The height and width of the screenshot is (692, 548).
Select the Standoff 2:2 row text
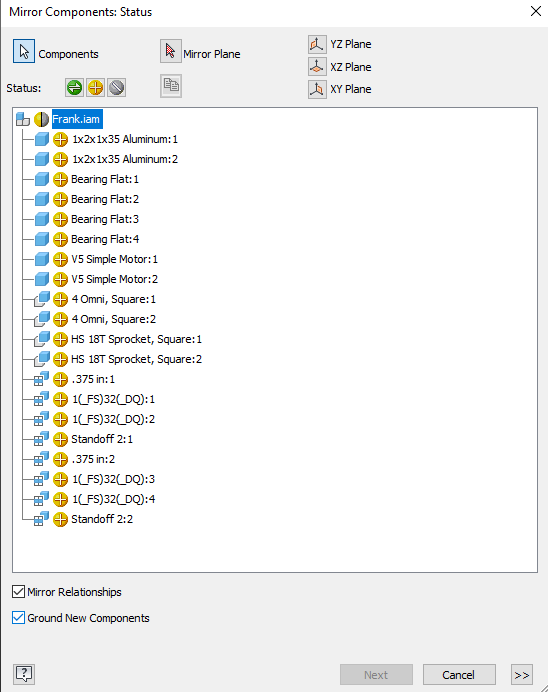coord(102,519)
